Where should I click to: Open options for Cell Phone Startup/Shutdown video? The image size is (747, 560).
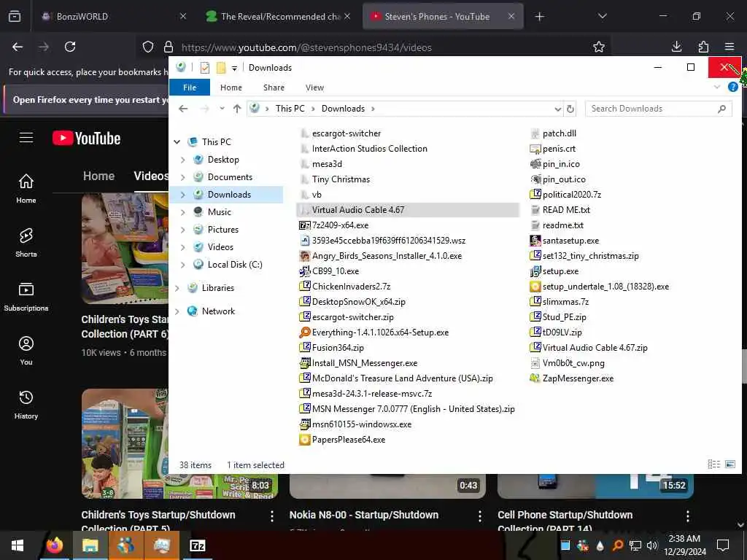(x=687, y=516)
